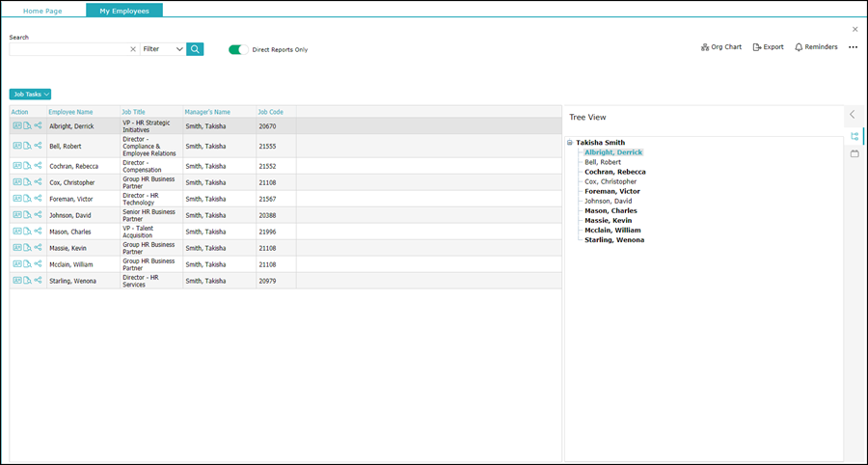Viewport: 868px width, 465px height.
Task: Collapse the Takisha Smith tree node
Action: click(x=570, y=143)
